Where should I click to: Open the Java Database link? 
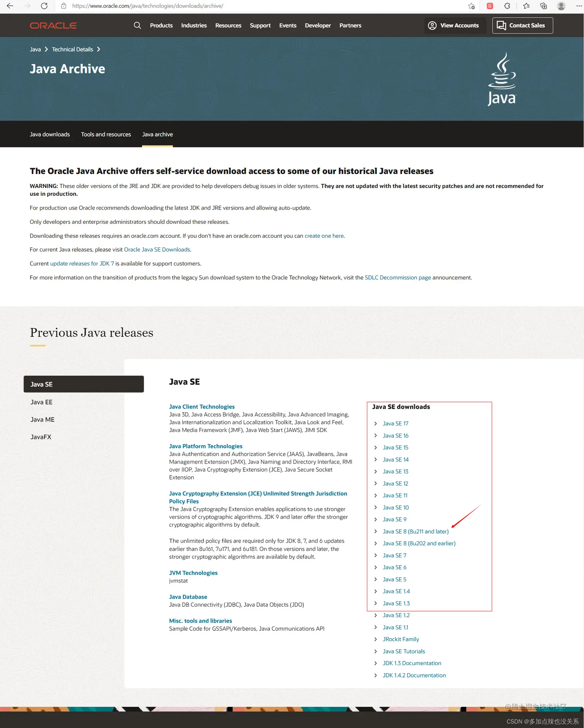point(188,597)
